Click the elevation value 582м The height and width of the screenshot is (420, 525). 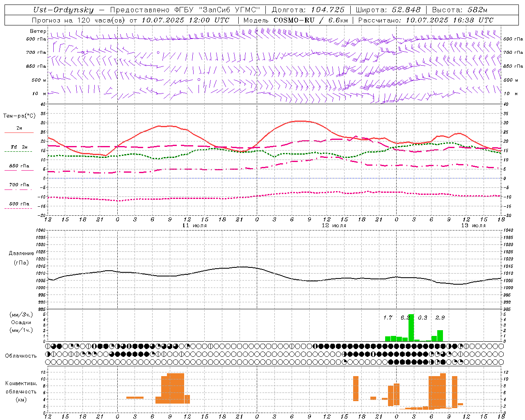[x=477, y=10]
